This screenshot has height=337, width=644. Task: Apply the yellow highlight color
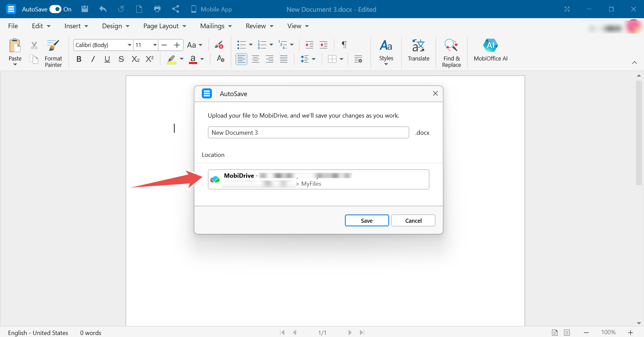click(172, 59)
